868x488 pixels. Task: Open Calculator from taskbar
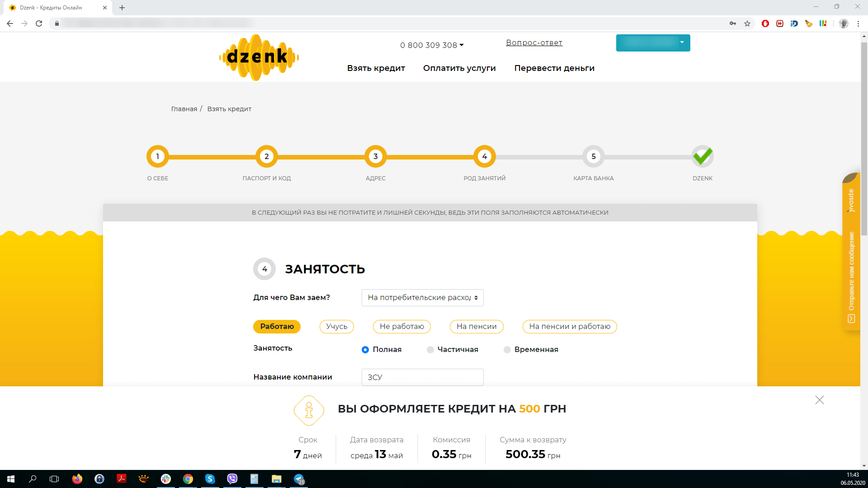[255, 479]
